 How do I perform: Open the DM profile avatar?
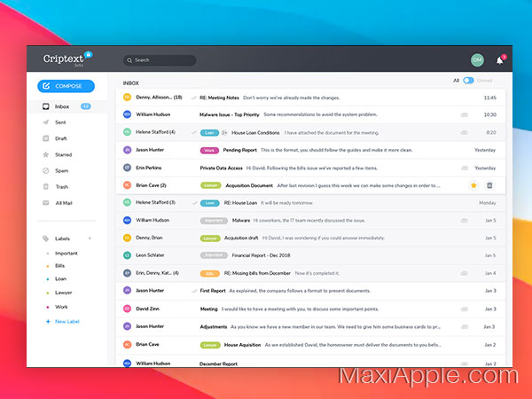click(x=477, y=60)
